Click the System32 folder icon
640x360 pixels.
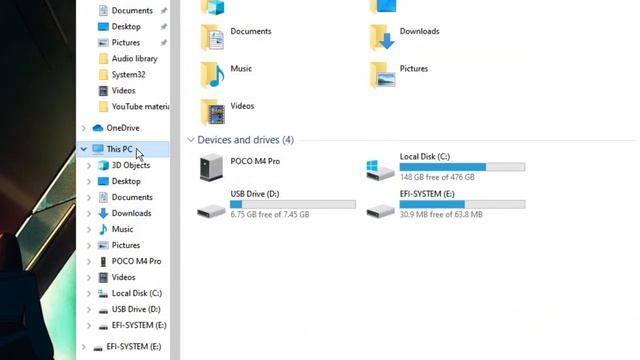[103, 75]
